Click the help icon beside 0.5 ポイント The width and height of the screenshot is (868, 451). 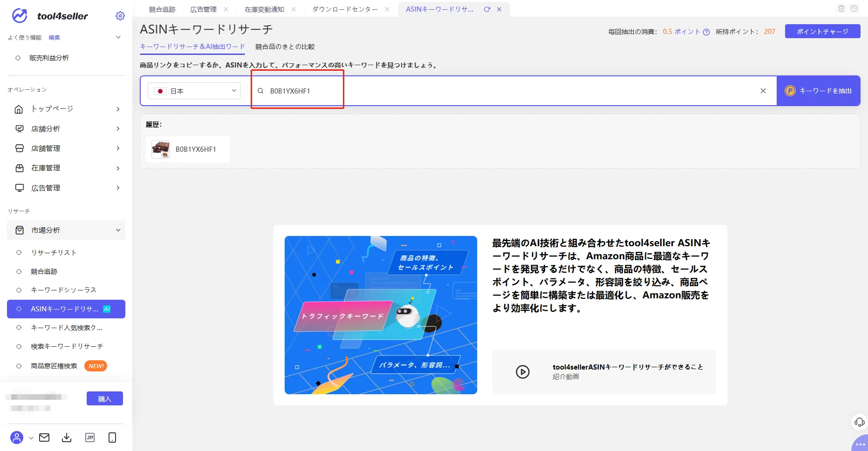706,32
